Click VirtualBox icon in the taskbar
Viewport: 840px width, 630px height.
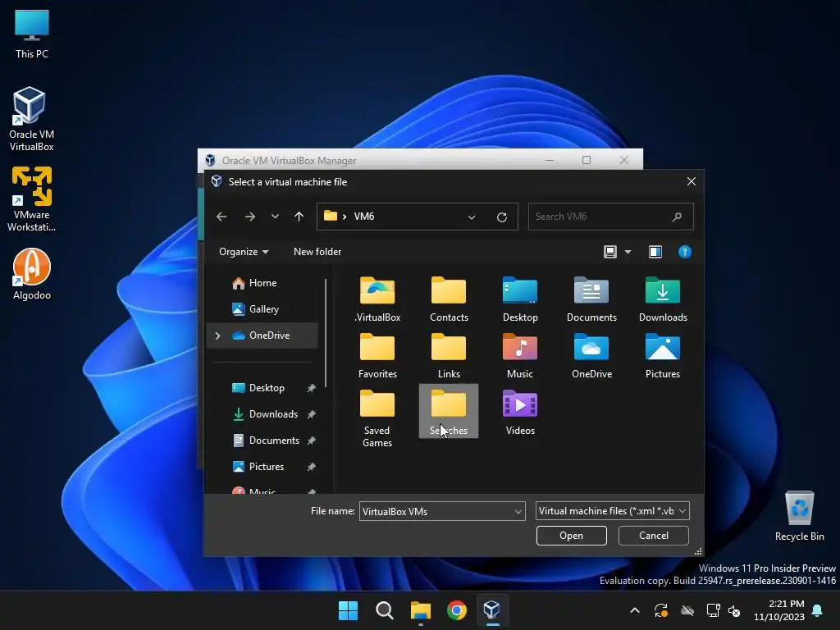coord(492,610)
